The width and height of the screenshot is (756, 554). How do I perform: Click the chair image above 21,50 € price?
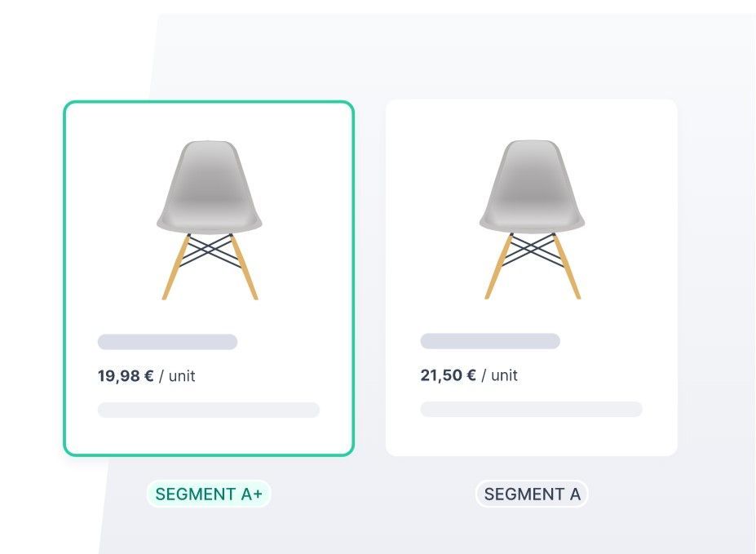click(532, 219)
